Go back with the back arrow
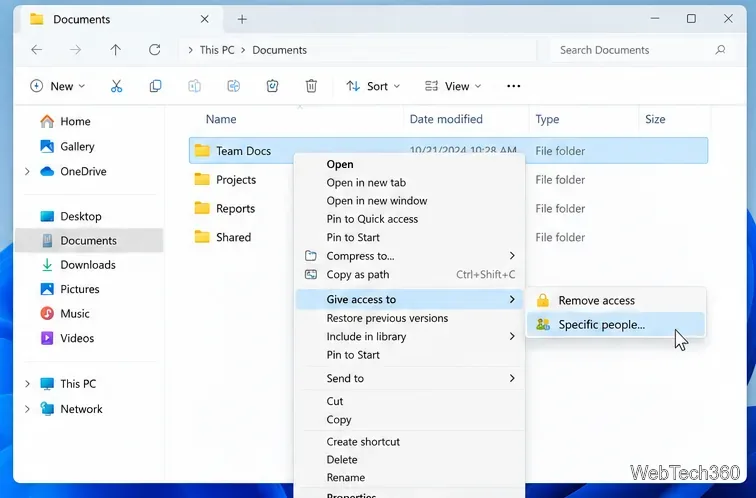 click(x=37, y=50)
